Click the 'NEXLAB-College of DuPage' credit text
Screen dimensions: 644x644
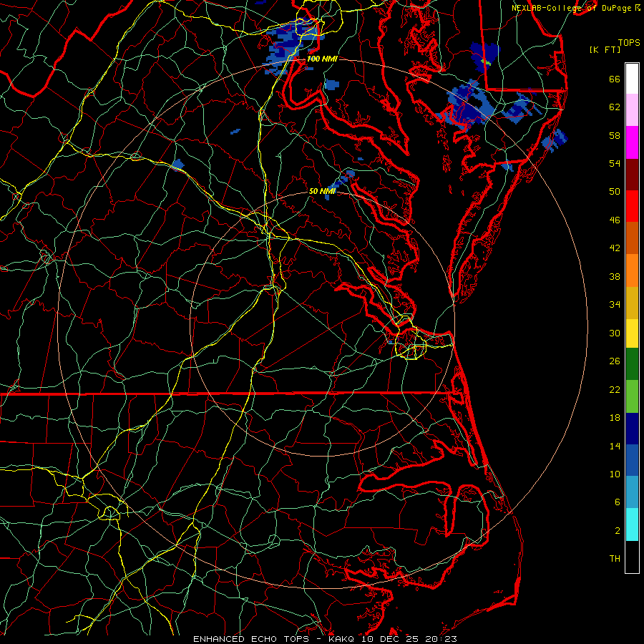click(571, 8)
